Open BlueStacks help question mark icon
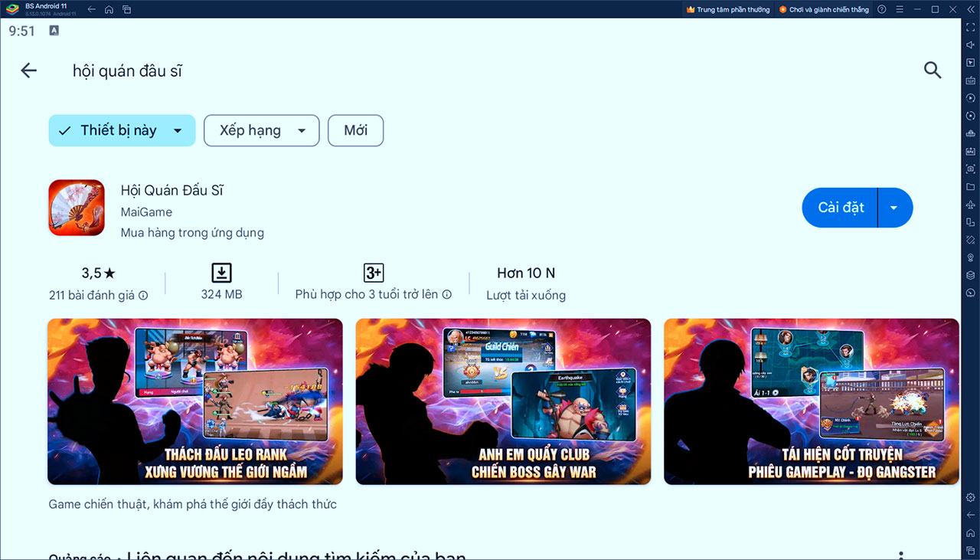980x560 pixels. pyautogui.click(x=882, y=9)
